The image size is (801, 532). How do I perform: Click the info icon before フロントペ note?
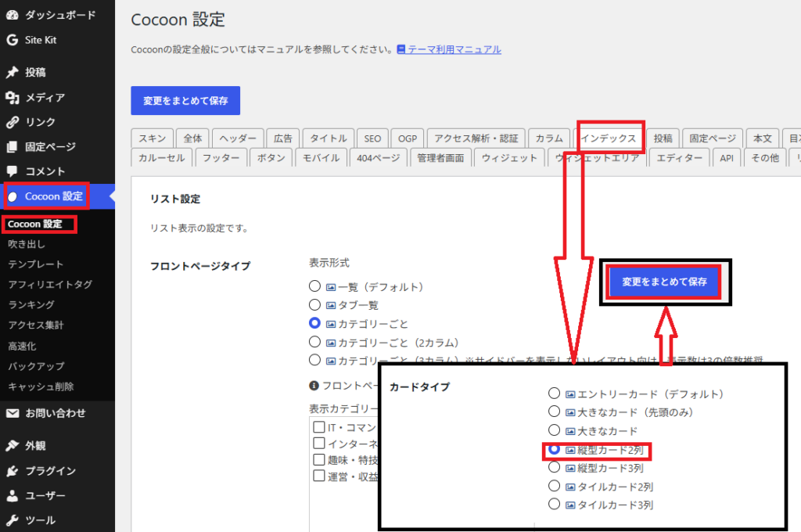point(314,386)
